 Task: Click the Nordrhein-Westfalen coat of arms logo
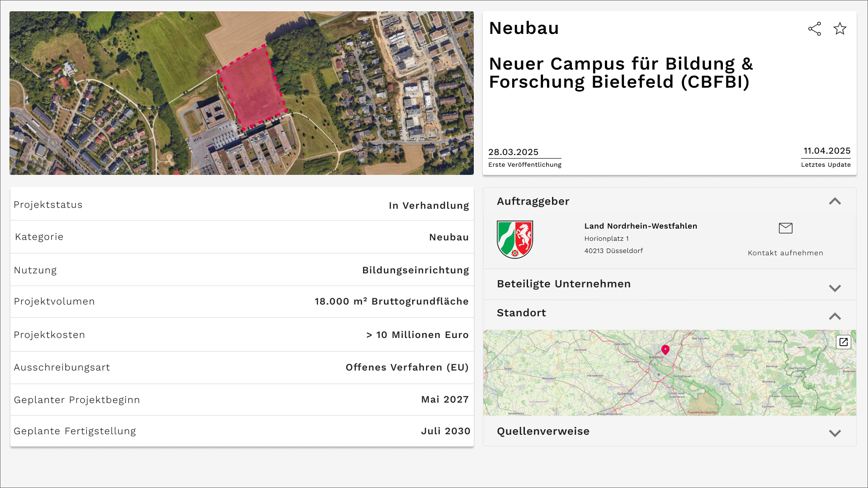click(x=514, y=239)
